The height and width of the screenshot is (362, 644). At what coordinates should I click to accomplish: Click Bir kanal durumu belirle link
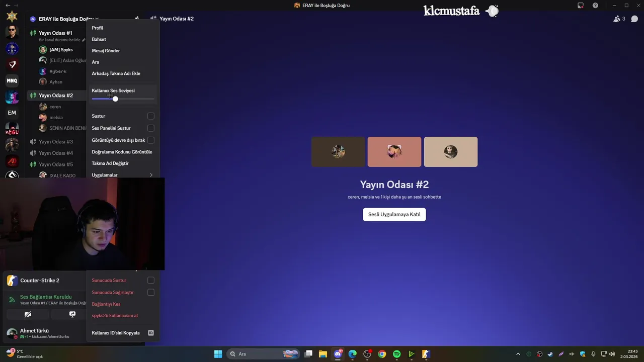coord(59,40)
